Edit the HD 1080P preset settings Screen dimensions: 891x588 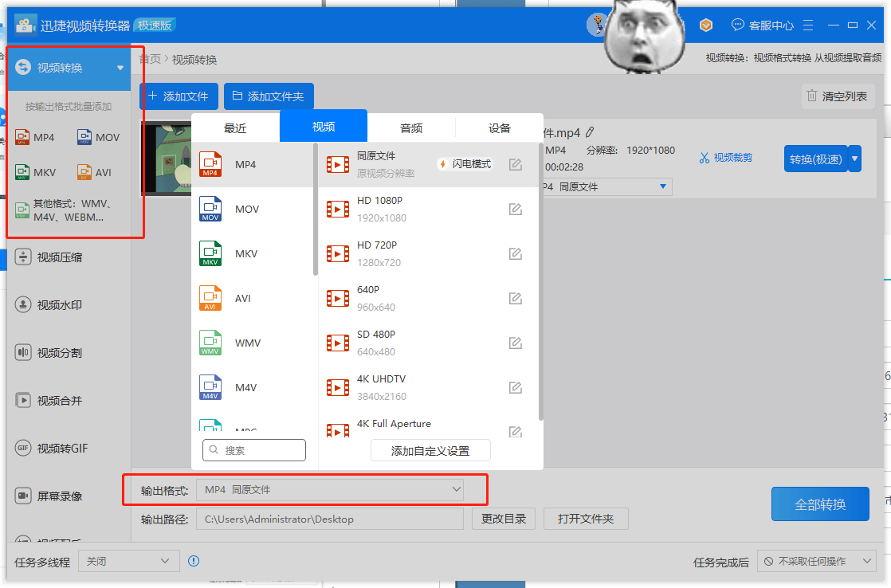click(x=516, y=210)
